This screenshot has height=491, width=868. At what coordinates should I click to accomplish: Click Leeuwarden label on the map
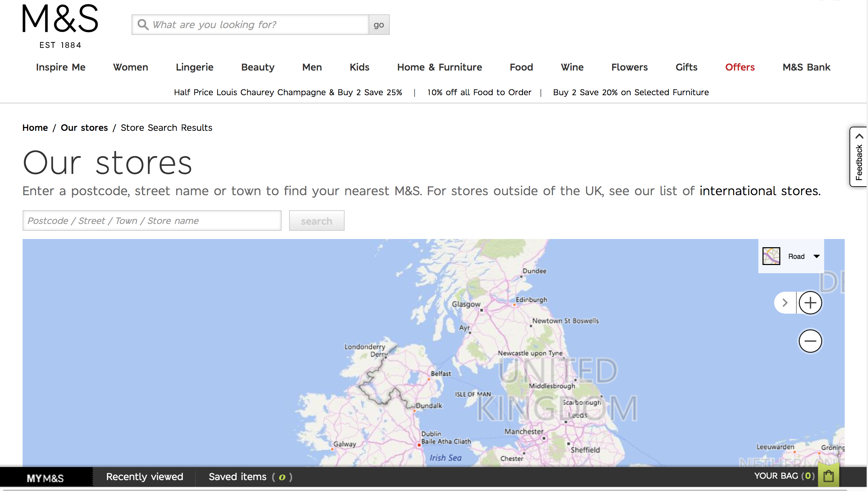[775, 447]
